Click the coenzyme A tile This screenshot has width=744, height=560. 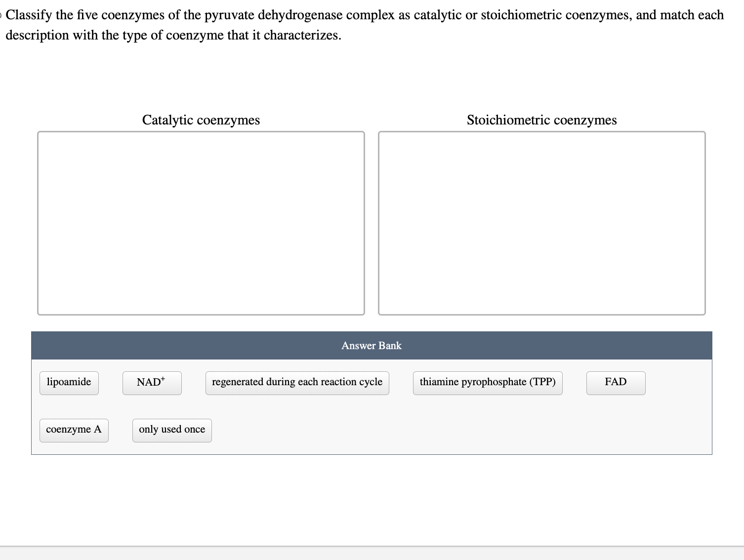tap(74, 430)
